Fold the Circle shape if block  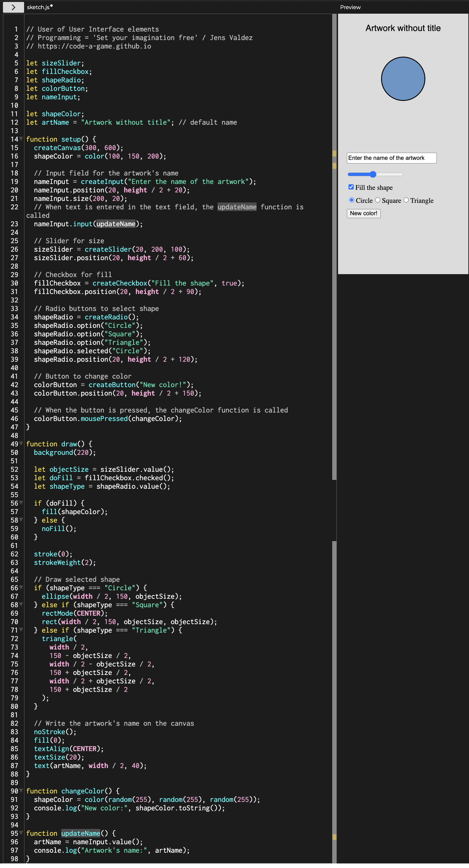click(x=21, y=587)
